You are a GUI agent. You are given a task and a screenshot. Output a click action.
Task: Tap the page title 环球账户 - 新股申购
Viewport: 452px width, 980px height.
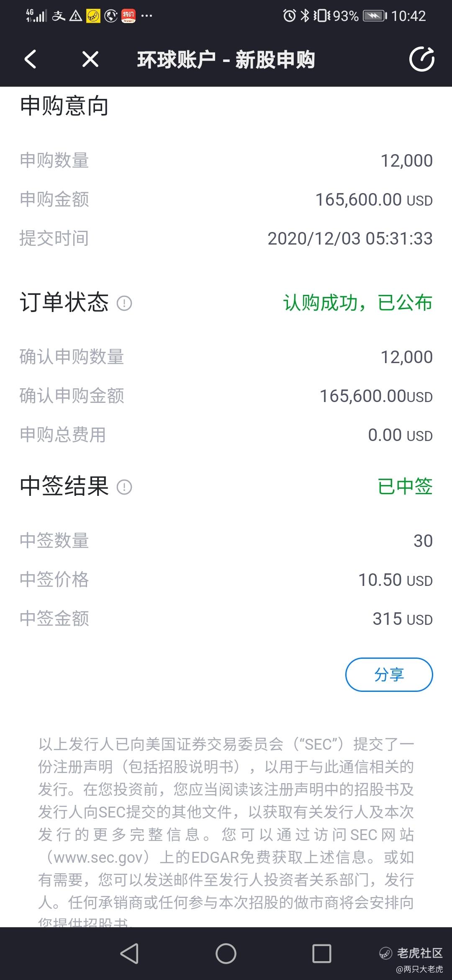(x=226, y=59)
